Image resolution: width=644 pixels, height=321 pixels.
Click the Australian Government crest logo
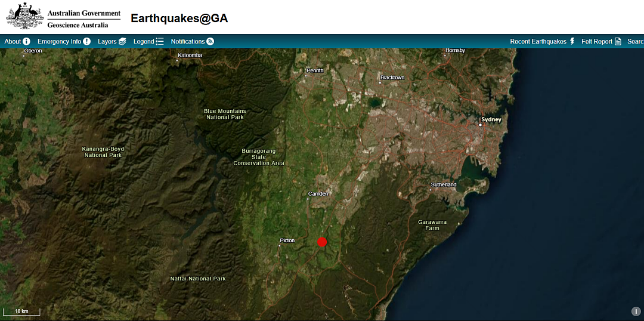click(24, 16)
